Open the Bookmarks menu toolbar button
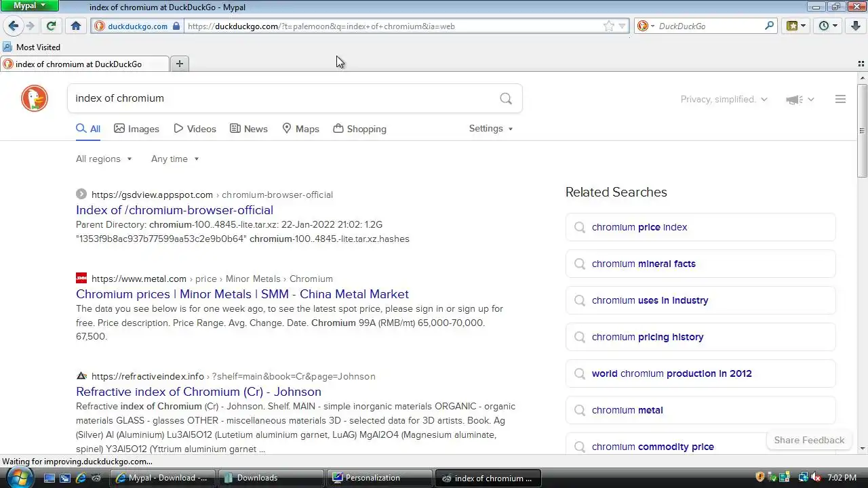The image size is (868, 488). tap(795, 26)
